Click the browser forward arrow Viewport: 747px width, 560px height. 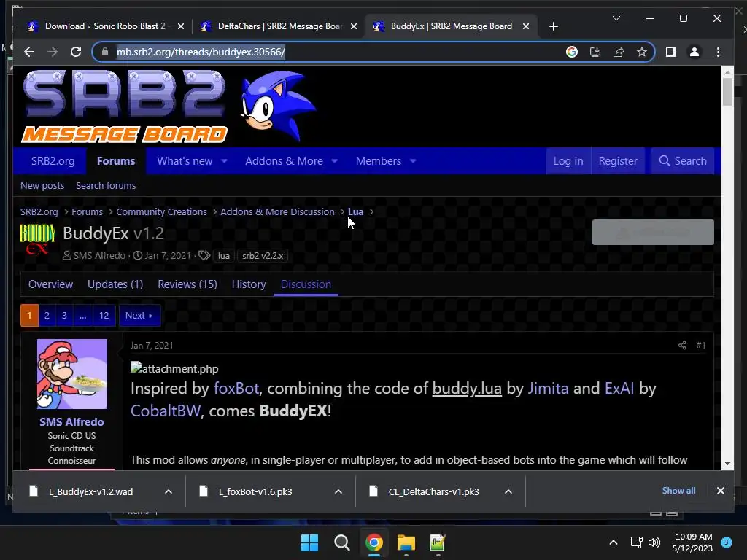coord(53,52)
